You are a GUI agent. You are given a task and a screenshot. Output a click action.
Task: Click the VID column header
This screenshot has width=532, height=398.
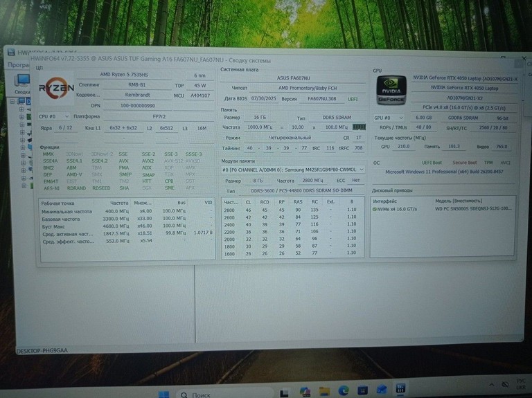click(x=209, y=202)
